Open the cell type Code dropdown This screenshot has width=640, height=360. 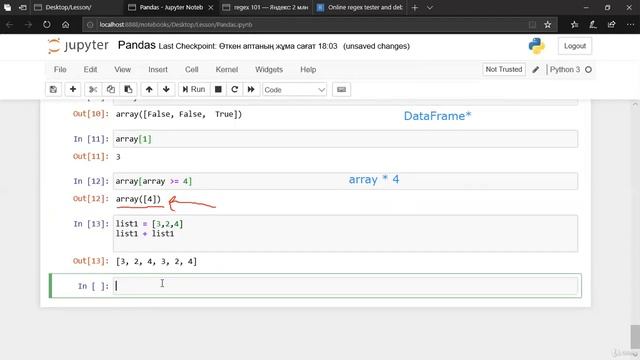tap(294, 90)
